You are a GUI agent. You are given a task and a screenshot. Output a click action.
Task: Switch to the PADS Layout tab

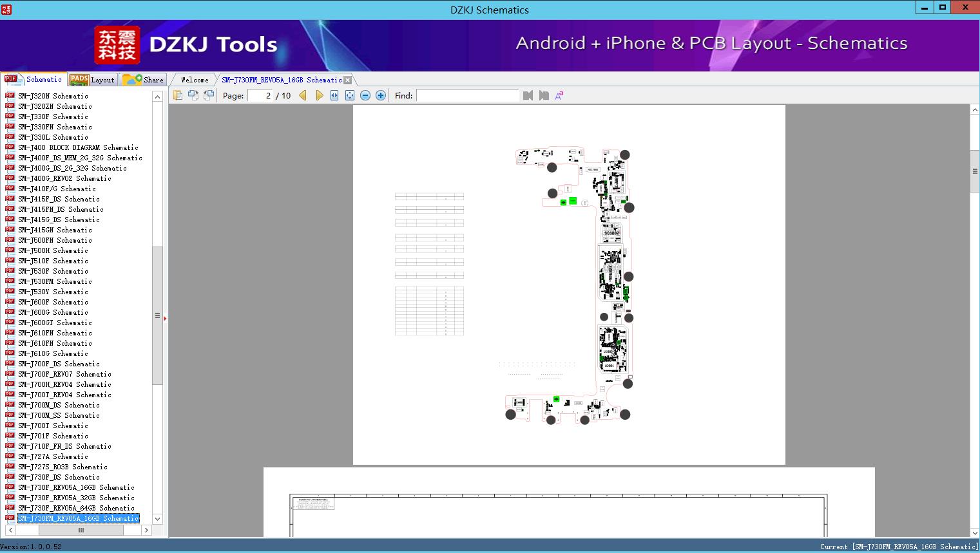pos(92,80)
